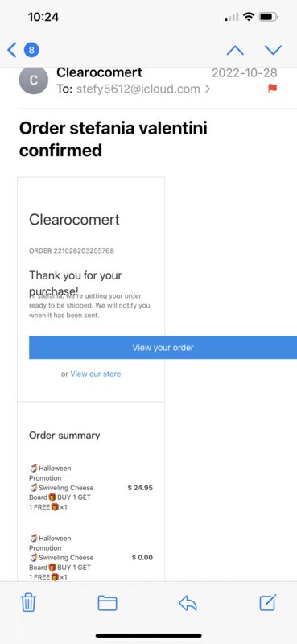297x644 pixels.
Task: Open the unread count badge showing 8
Action: (31, 50)
